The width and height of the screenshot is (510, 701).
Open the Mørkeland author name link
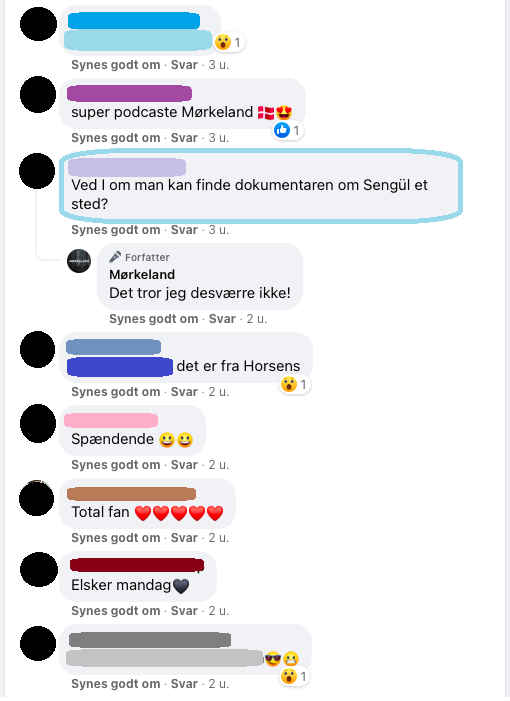coord(142,274)
